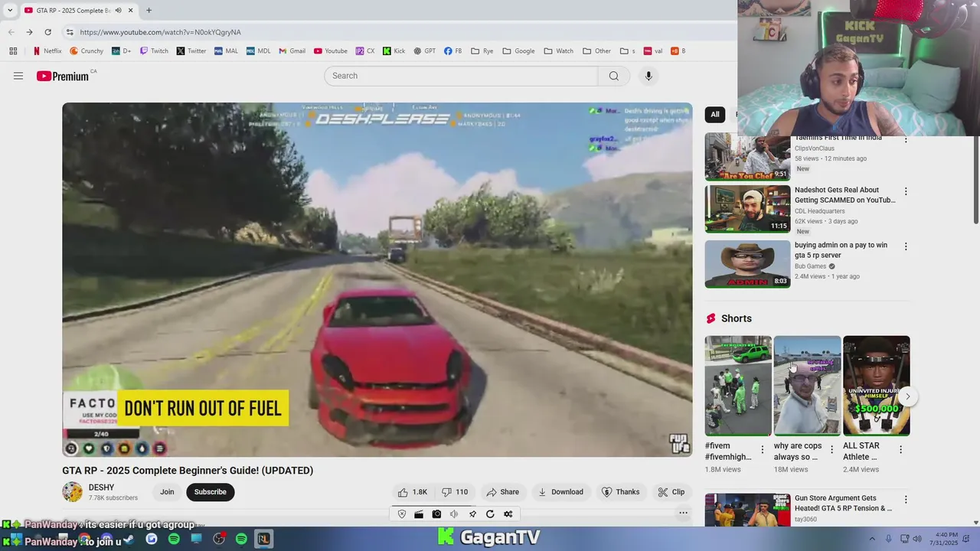Image resolution: width=980 pixels, height=551 pixels.
Task: Open the Crunchy bookmark
Action: point(87,51)
